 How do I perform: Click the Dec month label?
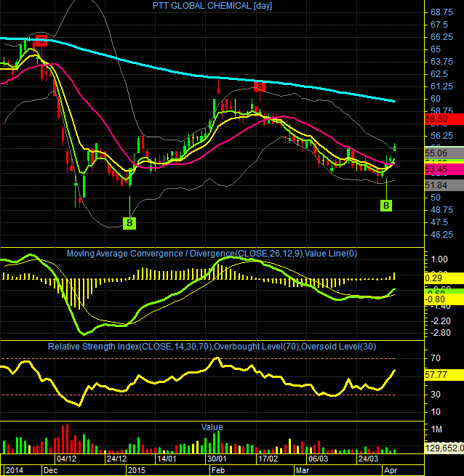pyautogui.click(x=50, y=470)
